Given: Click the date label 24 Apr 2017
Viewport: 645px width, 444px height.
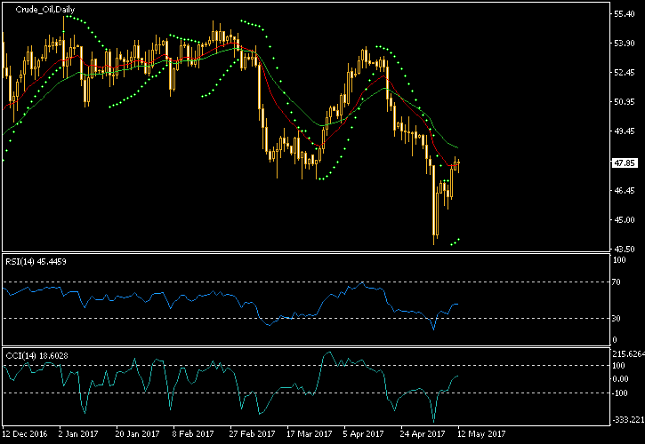Looking at the screenshot, I should click(x=423, y=434).
